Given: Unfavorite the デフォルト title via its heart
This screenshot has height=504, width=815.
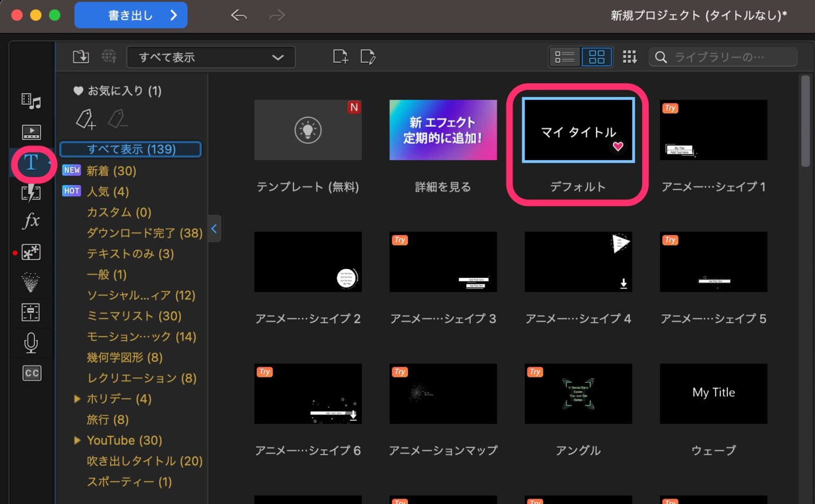Looking at the screenshot, I should pos(617,147).
